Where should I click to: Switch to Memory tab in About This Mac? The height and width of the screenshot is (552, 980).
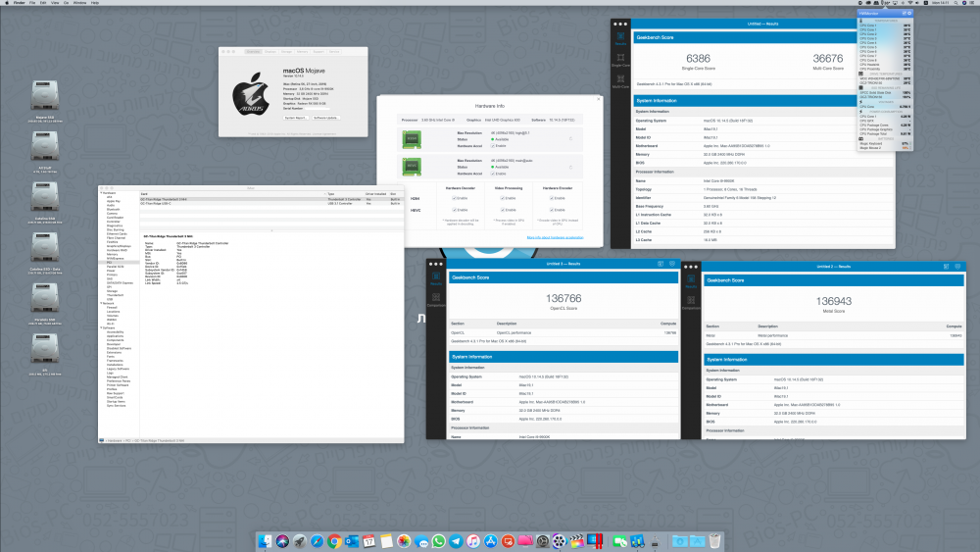coord(303,52)
